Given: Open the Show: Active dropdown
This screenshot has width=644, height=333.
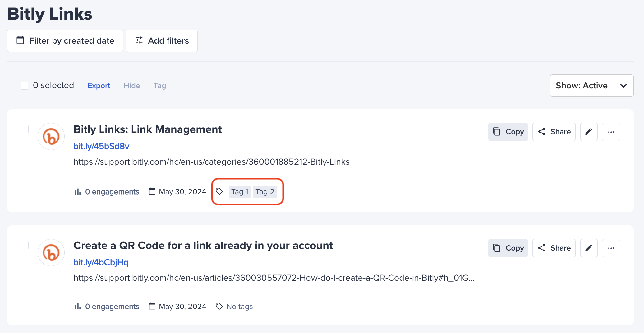Looking at the screenshot, I should [x=591, y=85].
